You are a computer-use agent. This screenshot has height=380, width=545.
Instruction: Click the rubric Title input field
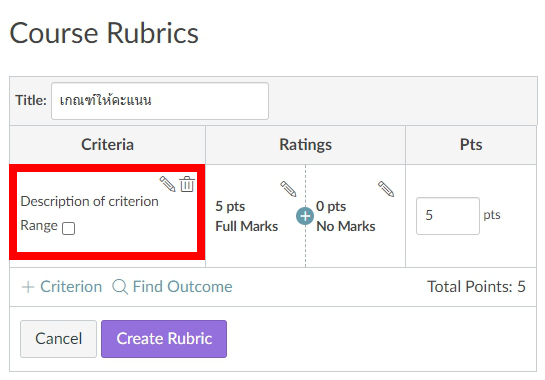click(160, 101)
